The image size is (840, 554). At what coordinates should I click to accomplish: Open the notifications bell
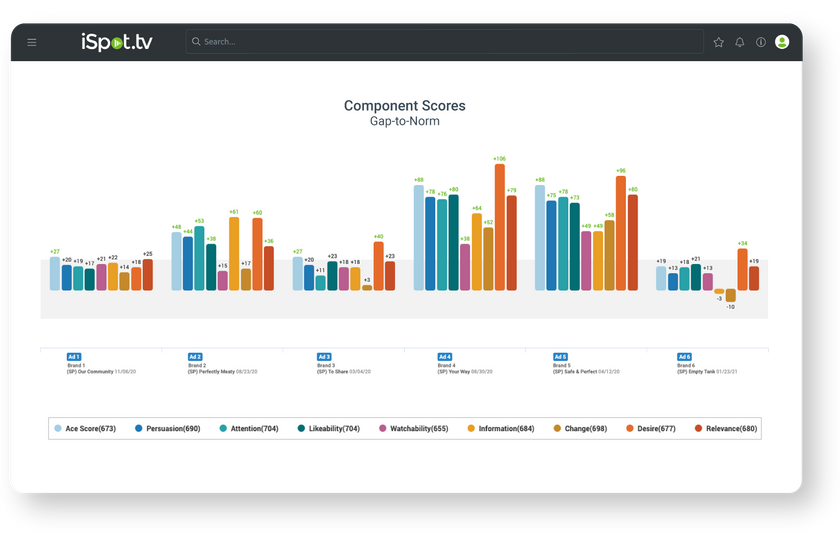point(740,42)
